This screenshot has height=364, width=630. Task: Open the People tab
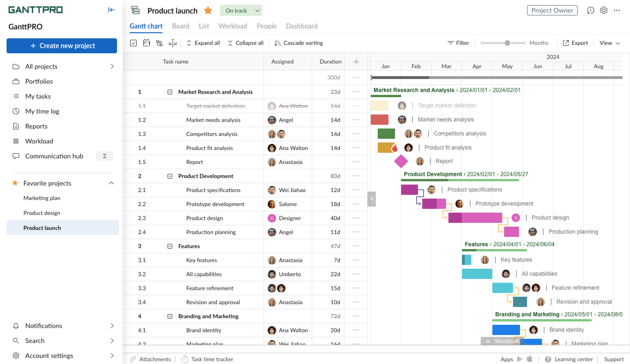tap(266, 26)
